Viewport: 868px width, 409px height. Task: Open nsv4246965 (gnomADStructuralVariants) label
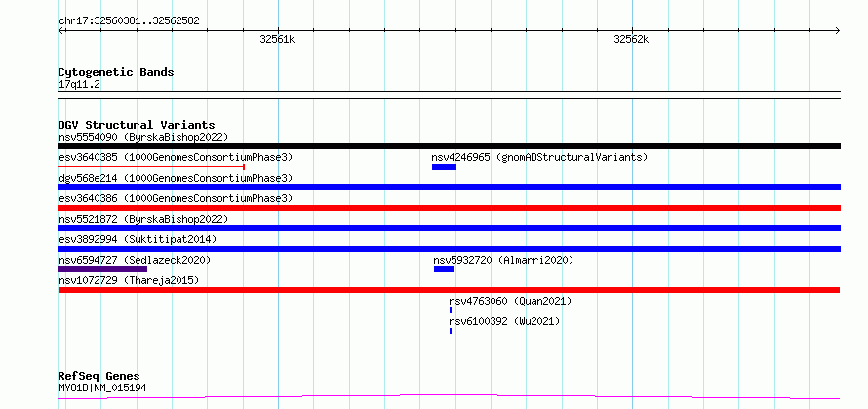tap(539, 157)
